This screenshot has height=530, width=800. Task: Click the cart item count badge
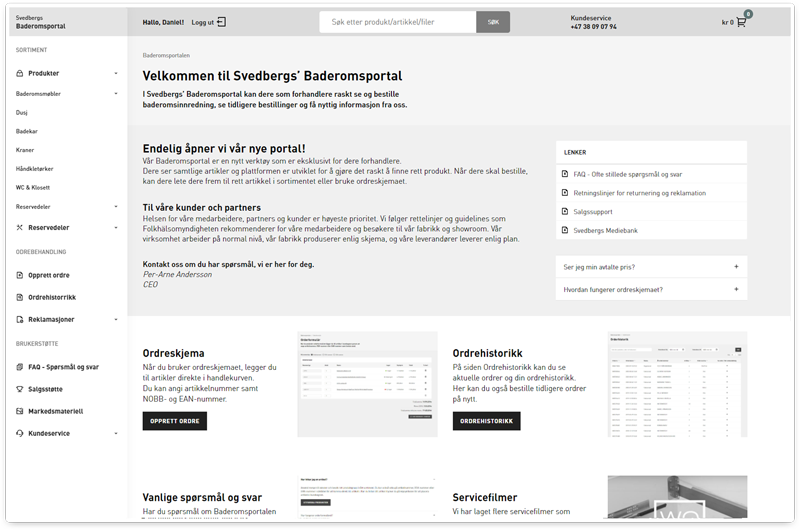[748, 14]
